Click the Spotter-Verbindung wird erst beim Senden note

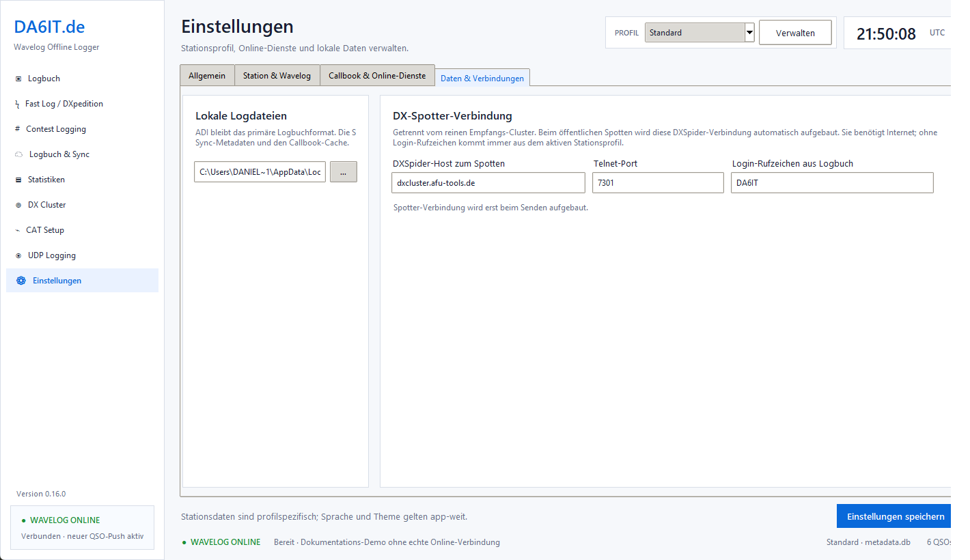[490, 208]
